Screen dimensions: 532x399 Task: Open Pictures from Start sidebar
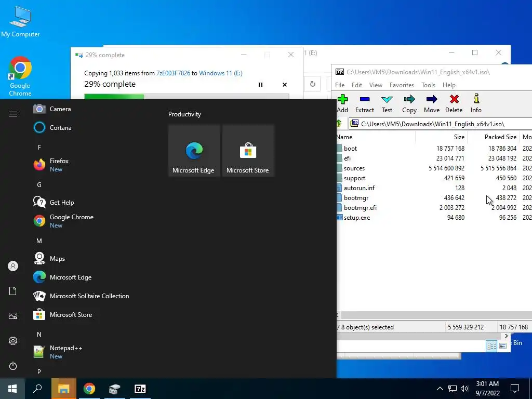(x=13, y=316)
